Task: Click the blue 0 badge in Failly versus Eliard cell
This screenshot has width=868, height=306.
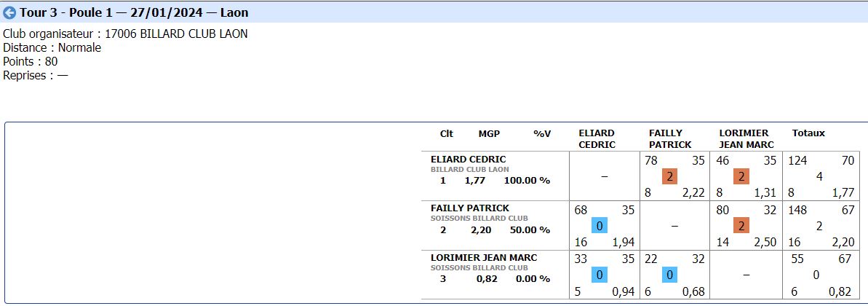Action: pyautogui.click(x=600, y=226)
